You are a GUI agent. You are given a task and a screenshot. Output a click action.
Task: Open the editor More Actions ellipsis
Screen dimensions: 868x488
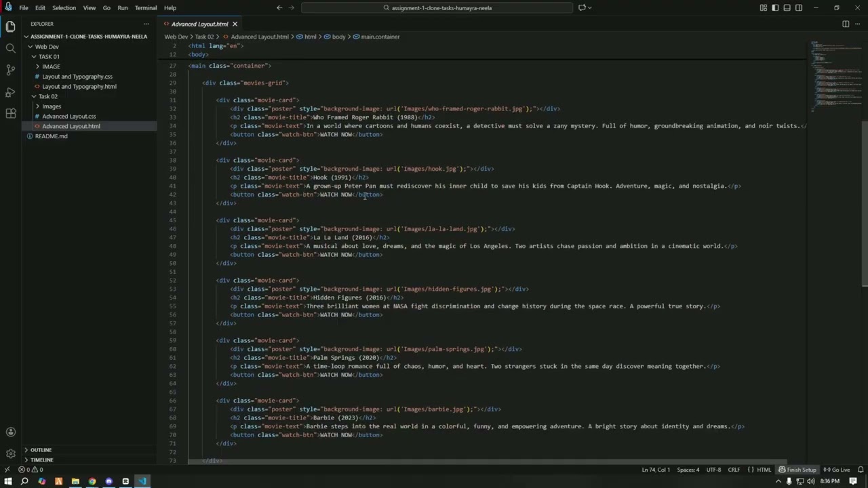tap(858, 24)
